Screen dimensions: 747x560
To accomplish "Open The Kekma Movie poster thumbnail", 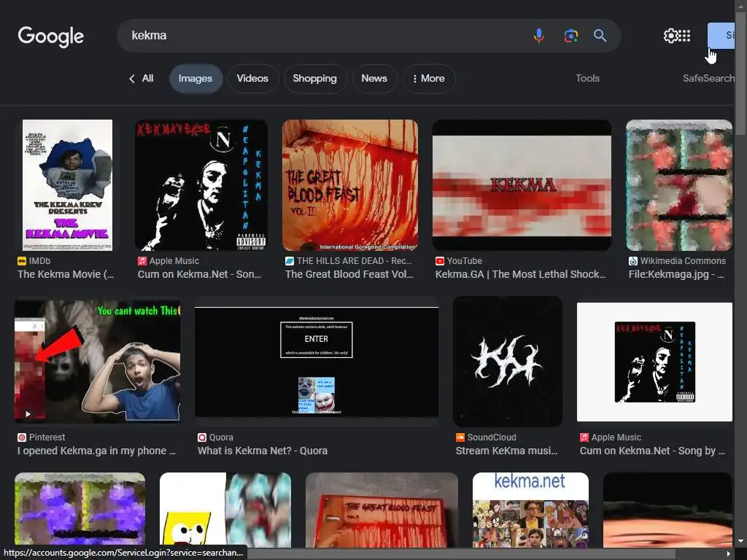I will point(68,185).
